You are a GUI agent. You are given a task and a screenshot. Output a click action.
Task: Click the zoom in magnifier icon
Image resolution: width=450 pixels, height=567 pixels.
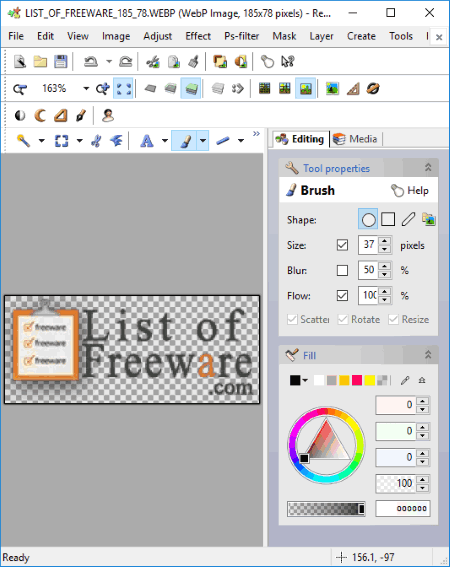[103, 89]
